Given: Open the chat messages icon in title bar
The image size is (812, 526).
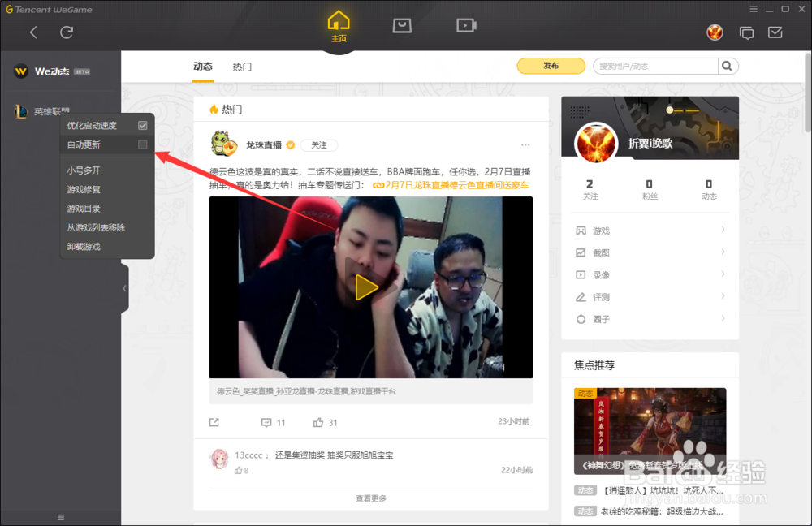Looking at the screenshot, I should [x=747, y=32].
